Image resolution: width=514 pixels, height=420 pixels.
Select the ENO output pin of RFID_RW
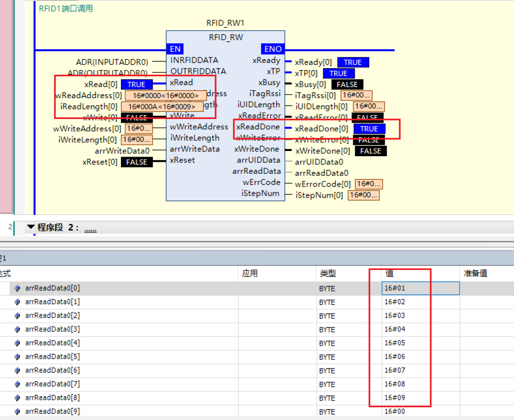pos(273,49)
